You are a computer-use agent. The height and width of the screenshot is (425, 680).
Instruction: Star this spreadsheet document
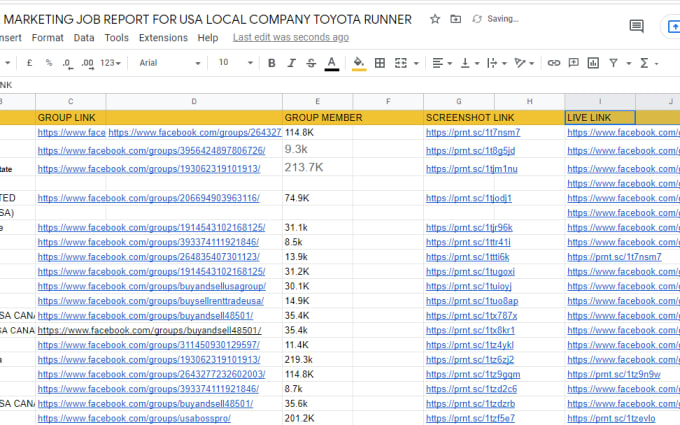tap(435, 19)
